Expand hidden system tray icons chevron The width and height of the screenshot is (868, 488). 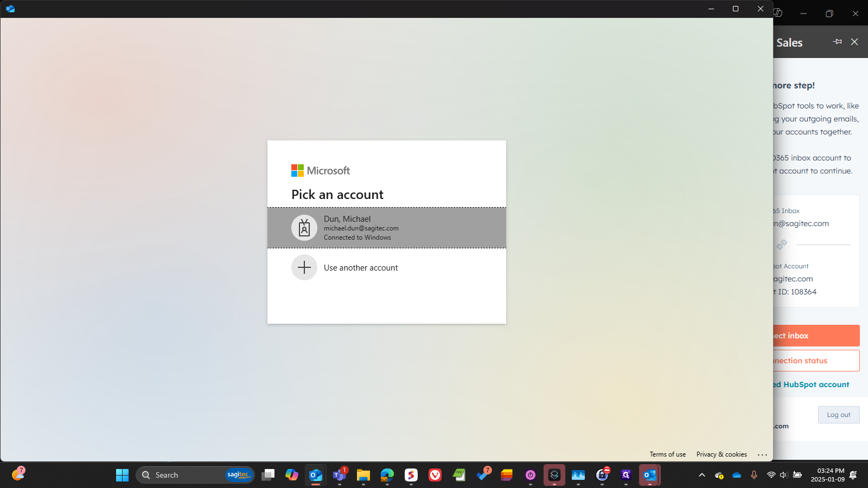coord(701,475)
